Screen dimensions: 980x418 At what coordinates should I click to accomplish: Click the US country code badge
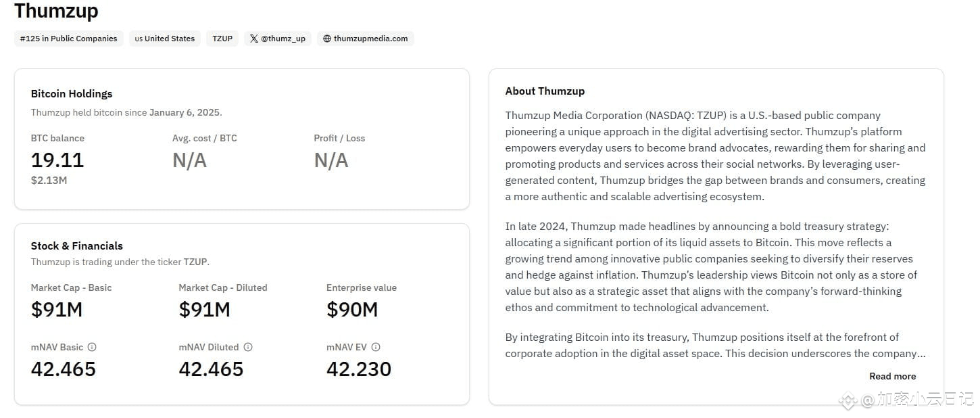tap(139, 39)
